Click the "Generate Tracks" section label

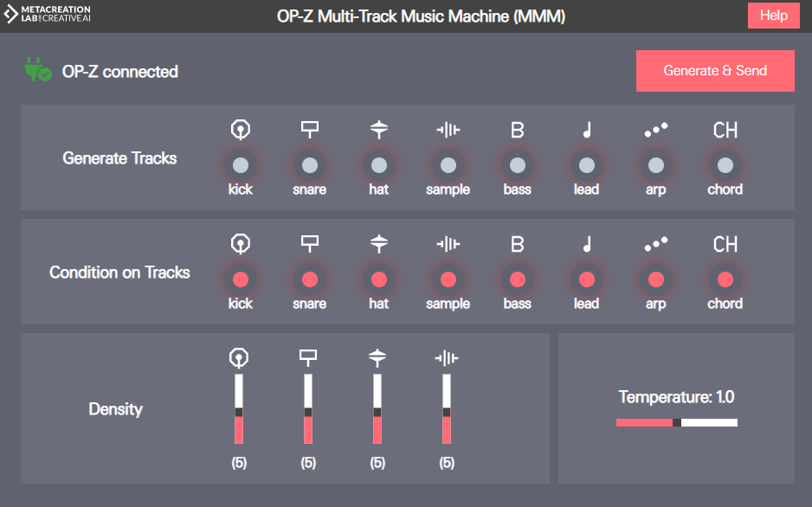click(x=119, y=158)
